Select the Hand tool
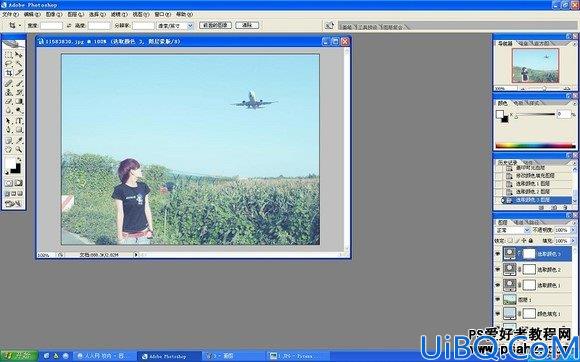Screen dimensions: 580x362 pos(9,149)
